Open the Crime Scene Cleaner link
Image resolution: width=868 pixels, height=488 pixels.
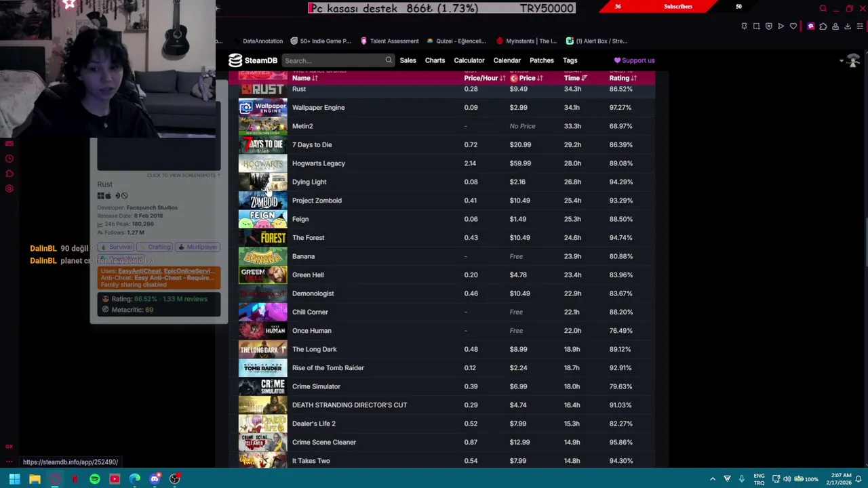(323, 443)
